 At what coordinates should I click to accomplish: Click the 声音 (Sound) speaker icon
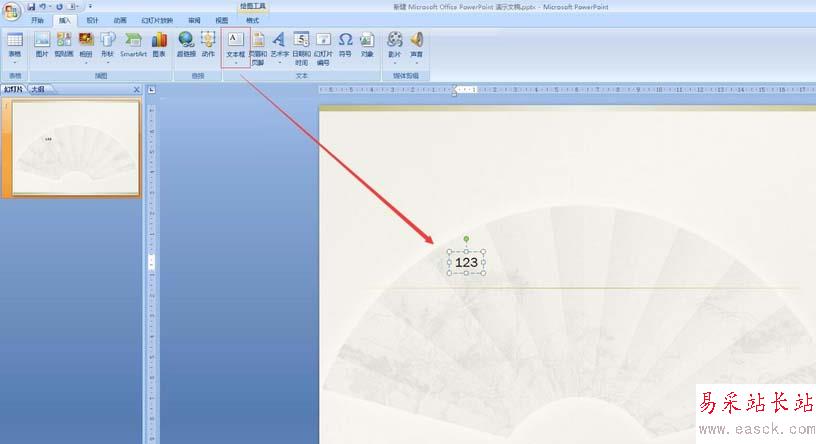coord(416,40)
